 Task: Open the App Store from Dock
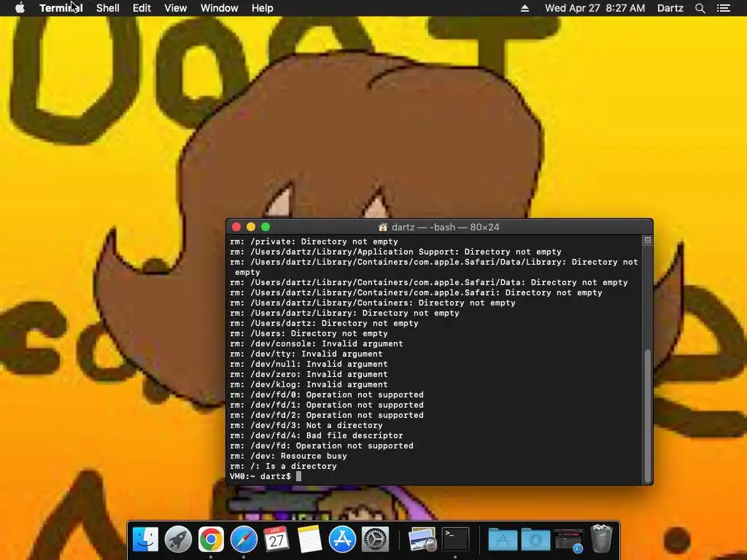tap(342, 540)
